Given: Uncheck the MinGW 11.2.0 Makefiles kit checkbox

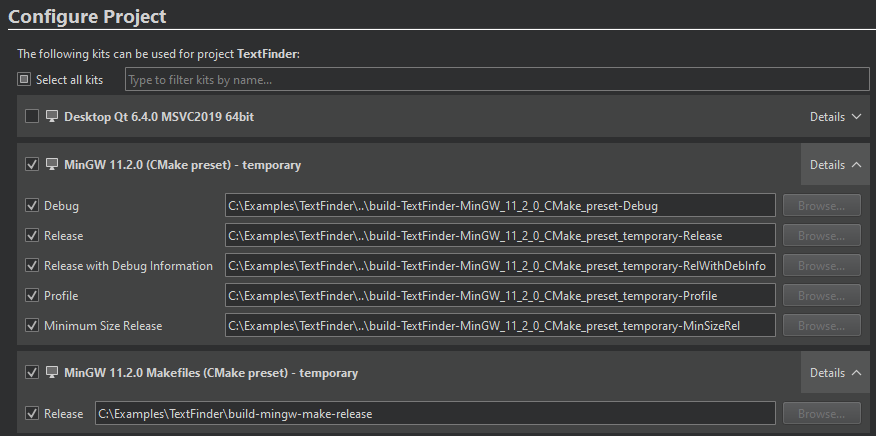Looking at the screenshot, I should pyautogui.click(x=32, y=373).
